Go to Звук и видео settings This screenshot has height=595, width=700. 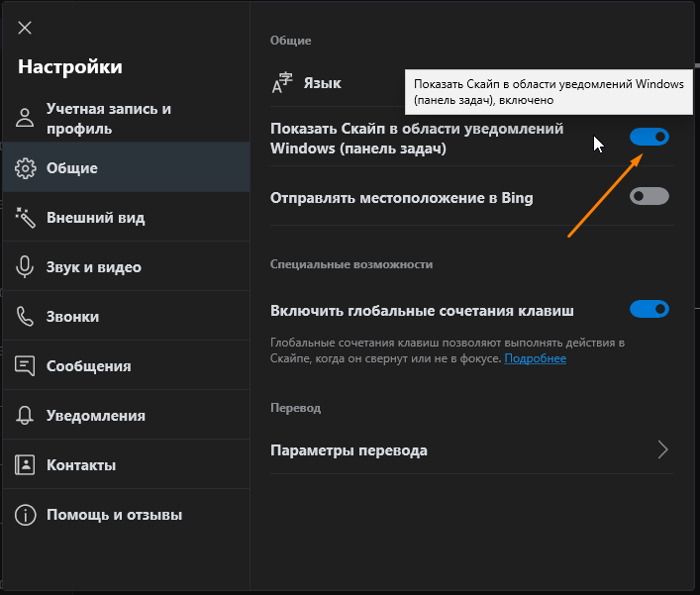tap(127, 266)
